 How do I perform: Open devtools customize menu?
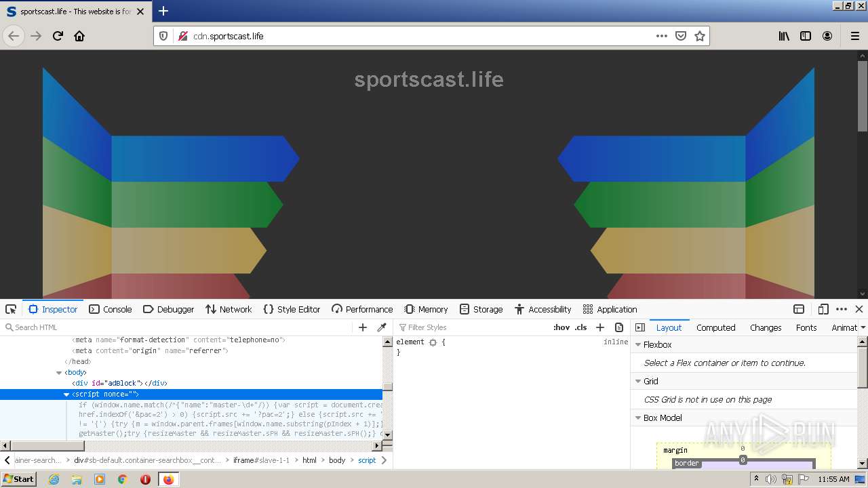(842, 309)
